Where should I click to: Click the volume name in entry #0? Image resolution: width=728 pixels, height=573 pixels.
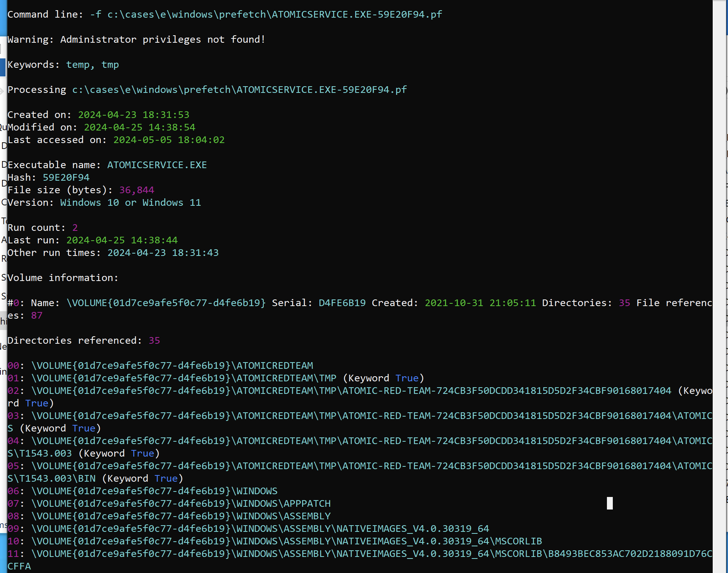pyautogui.click(x=166, y=303)
